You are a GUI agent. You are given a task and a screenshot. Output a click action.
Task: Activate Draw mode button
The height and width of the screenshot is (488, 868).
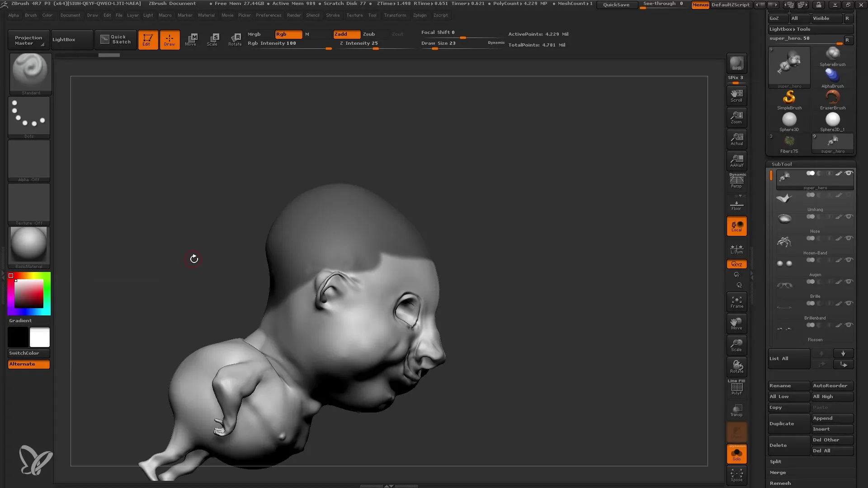coord(170,40)
